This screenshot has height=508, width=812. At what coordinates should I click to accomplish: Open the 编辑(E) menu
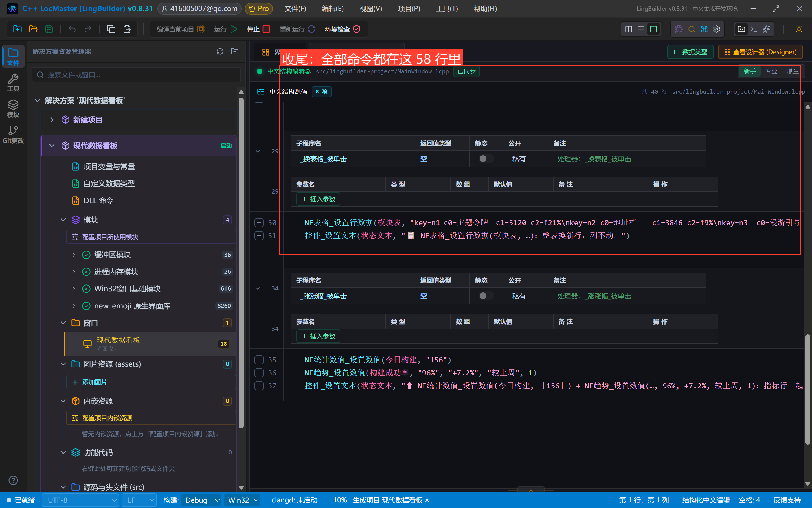(x=332, y=9)
